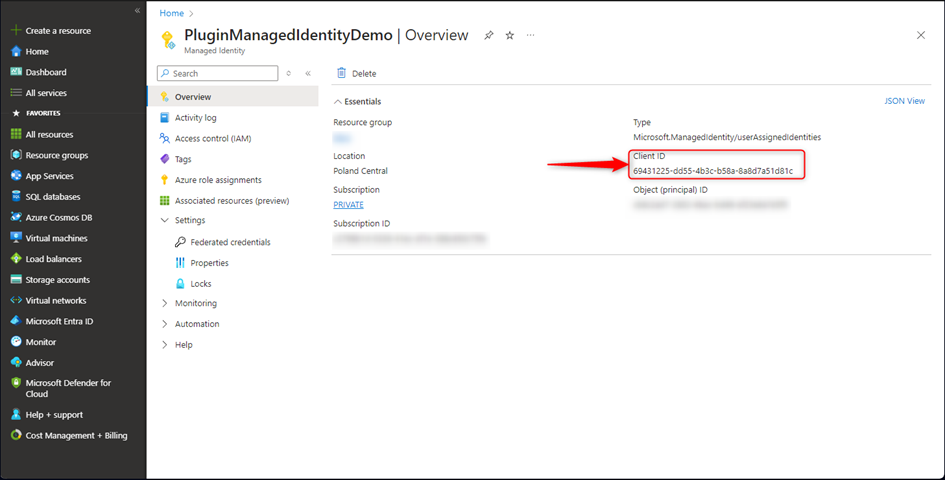Click the blurred resource group link
Viewport: 945px width, 480px height.
click(x=342, y=138)
